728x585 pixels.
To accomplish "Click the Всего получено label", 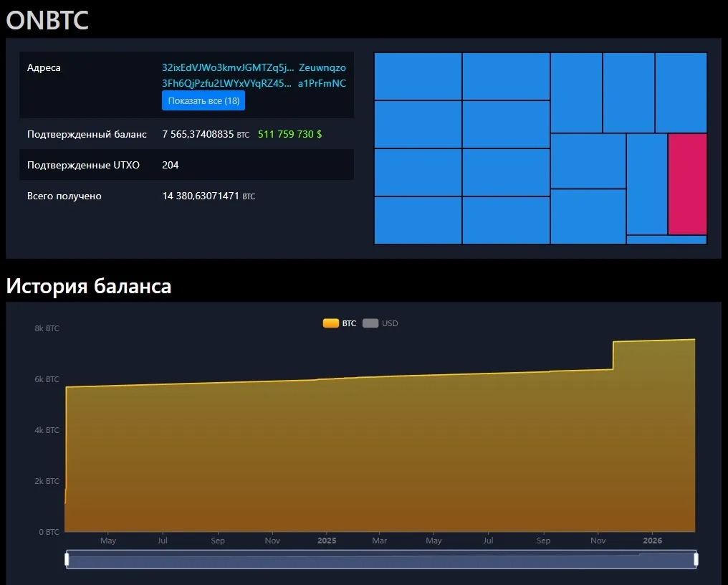I will tap(64, 196).
